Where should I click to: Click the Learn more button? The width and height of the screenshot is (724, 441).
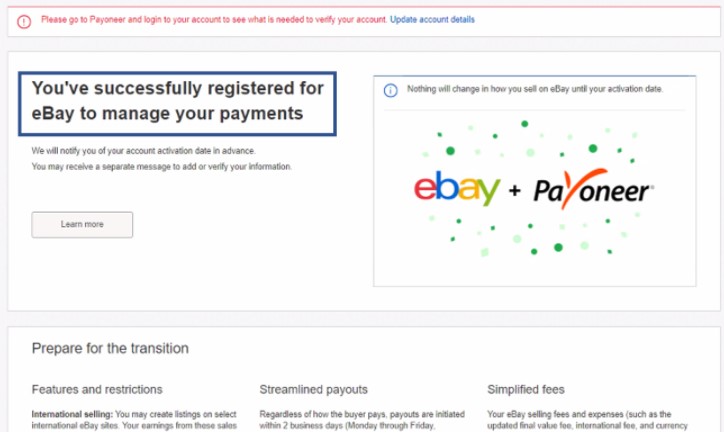pos(82,225)
